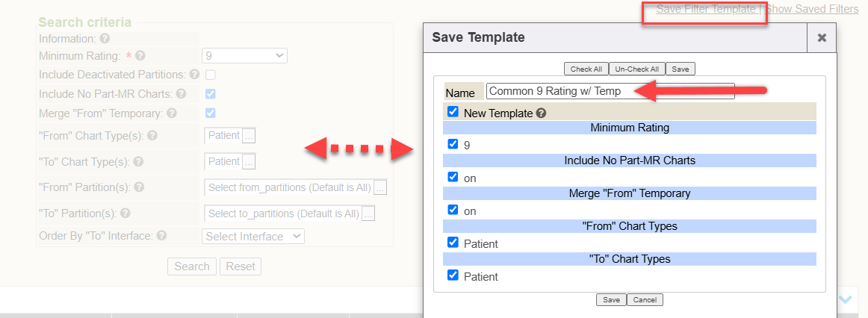Viewport: 868px width, 318px height.
Task: Uncheck the Minimum Rating 9 checkbox
Action: (x=453, y=144)
